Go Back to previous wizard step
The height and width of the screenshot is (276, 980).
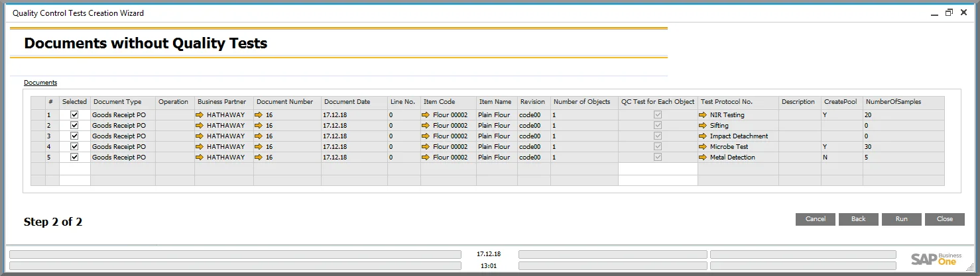point(859,219)
